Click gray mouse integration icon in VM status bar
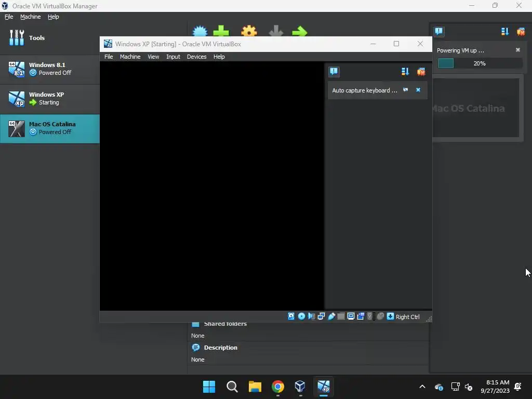The height and width of the screenshot is (399, 532). pyautogui.click(x=380, y=316)
